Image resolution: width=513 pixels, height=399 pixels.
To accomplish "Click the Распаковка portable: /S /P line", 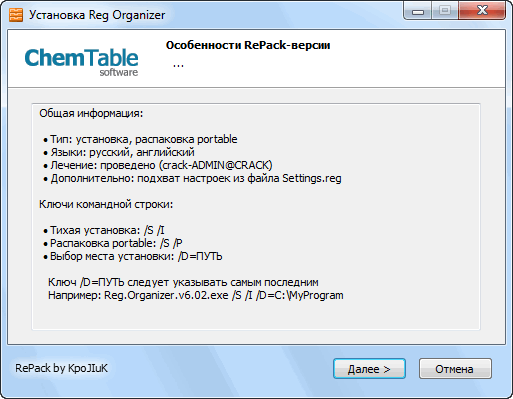I will pos(113,243).
